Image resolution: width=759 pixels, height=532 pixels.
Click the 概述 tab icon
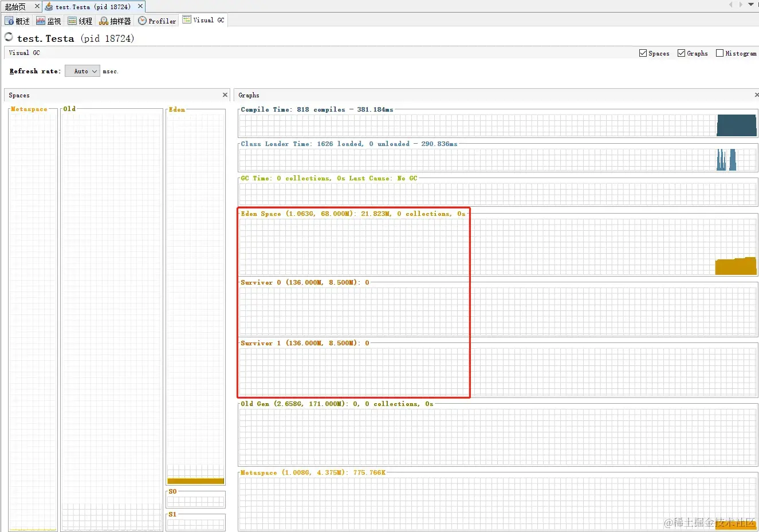coord(9,21)
